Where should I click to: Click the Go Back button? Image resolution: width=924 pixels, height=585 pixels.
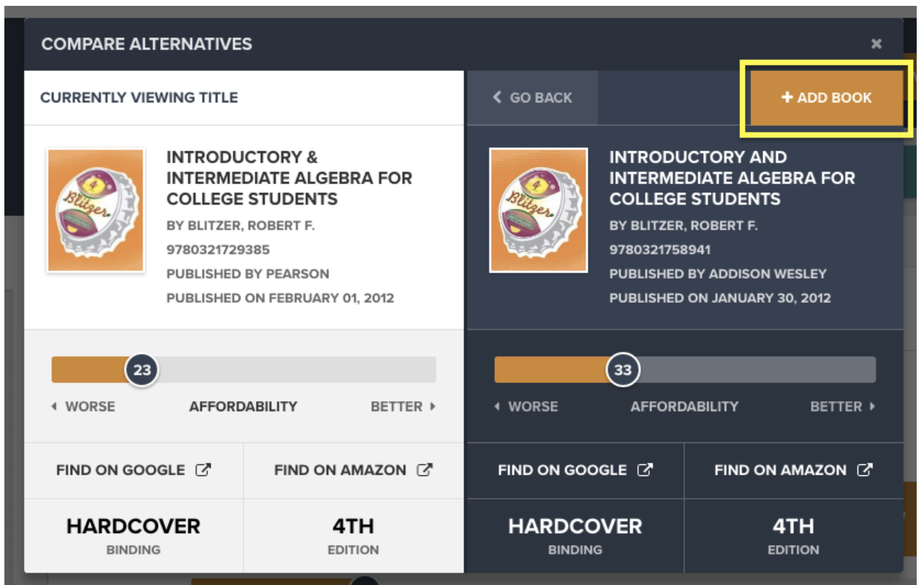(x=532, y=98)
